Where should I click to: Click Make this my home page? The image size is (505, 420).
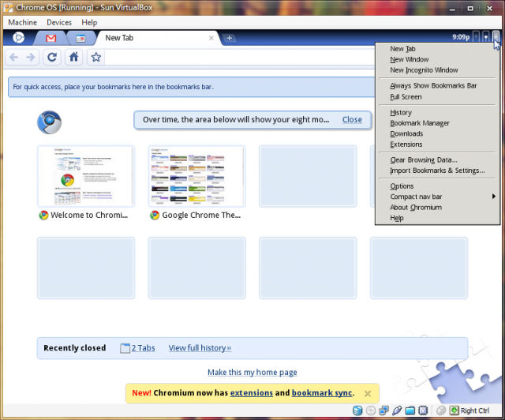click(252, 373)
